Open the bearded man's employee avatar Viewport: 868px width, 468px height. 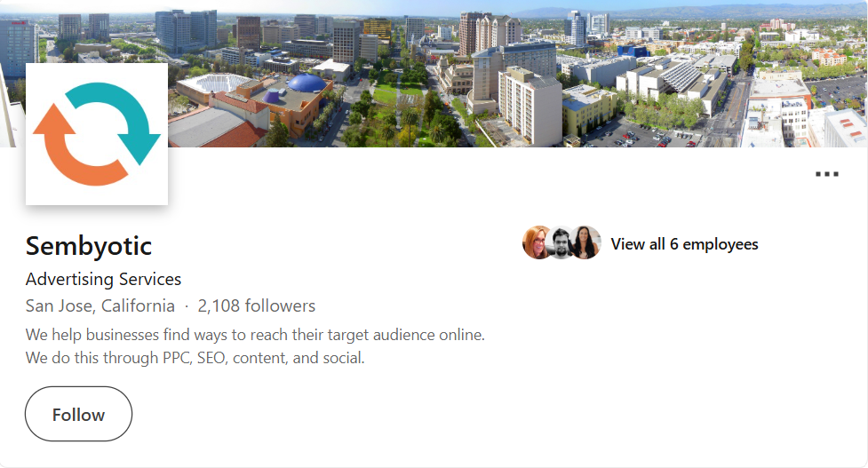point(561,242)
